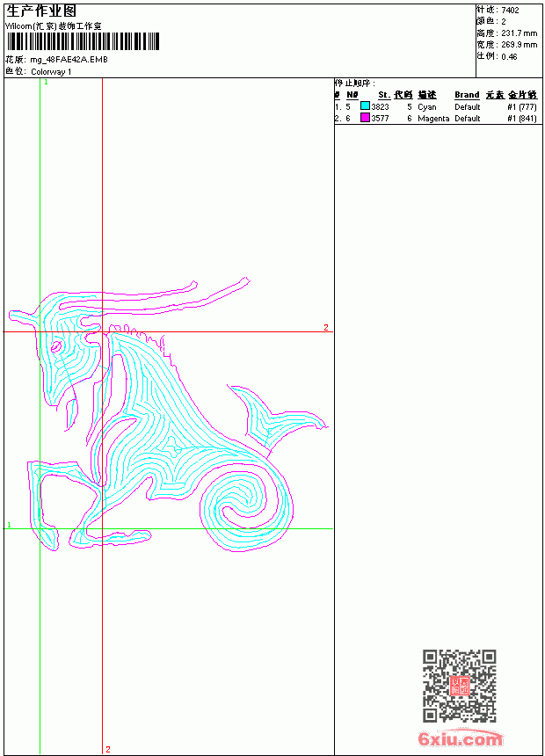Click the magenta color swatch in stop sequence
The width and height of the screenshot is (545, 756).
365,118
